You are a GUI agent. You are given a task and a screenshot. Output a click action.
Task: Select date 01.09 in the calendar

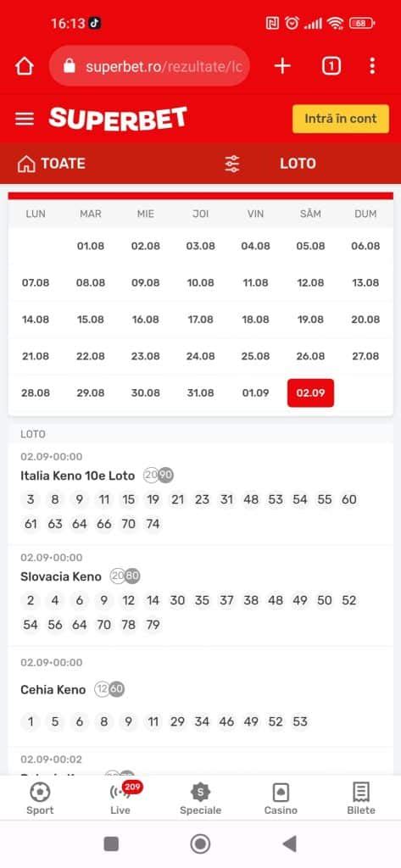coord(255,393)
